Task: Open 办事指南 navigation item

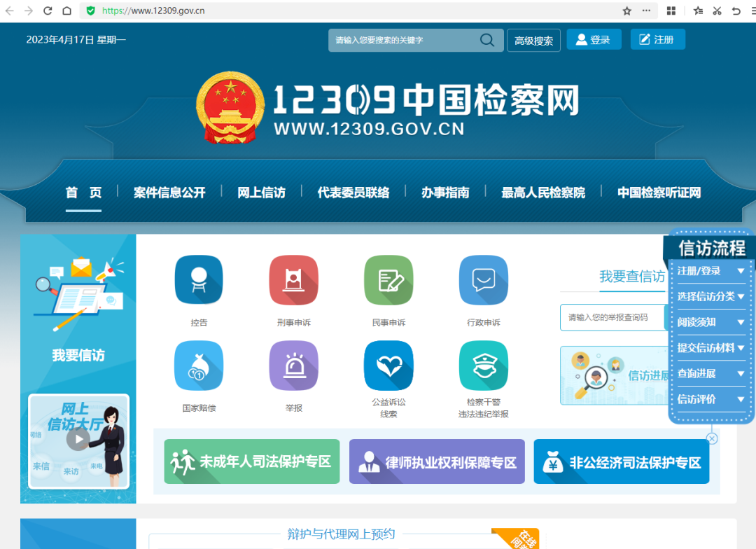Action: click(445, 193)
